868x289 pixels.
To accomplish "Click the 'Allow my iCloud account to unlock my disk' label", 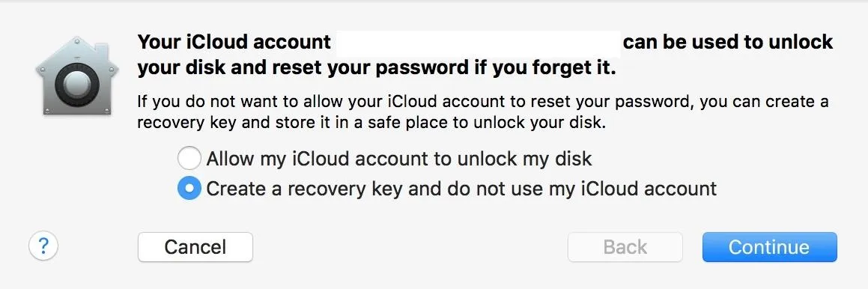I will 399,159.
